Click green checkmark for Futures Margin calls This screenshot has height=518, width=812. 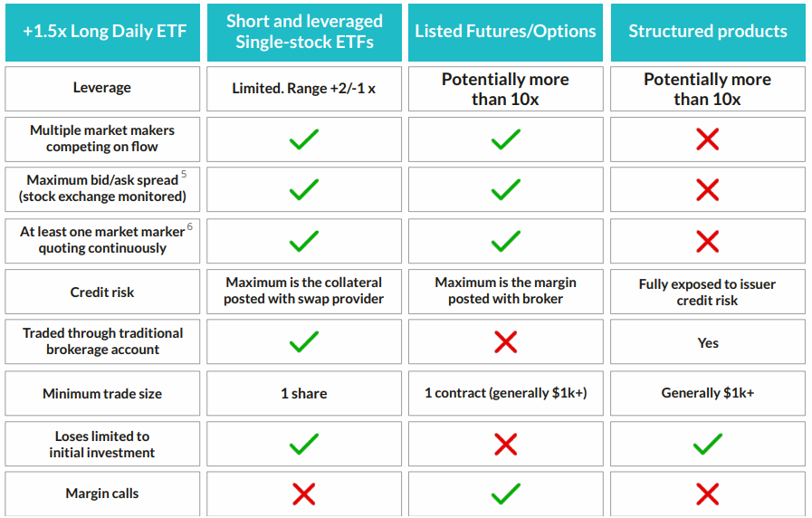pos(505,494)
